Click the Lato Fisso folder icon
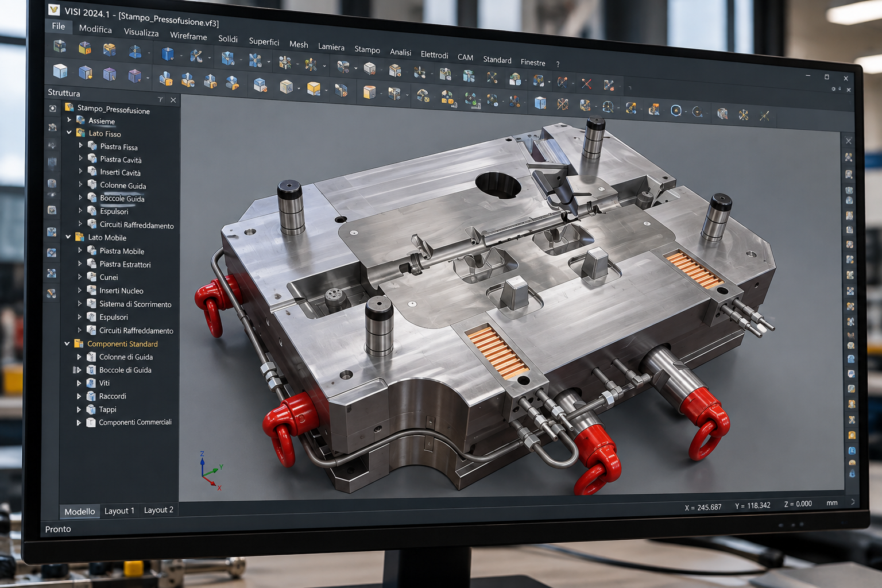Viewport: 882px width, 588px height. [x=80, y=133]
